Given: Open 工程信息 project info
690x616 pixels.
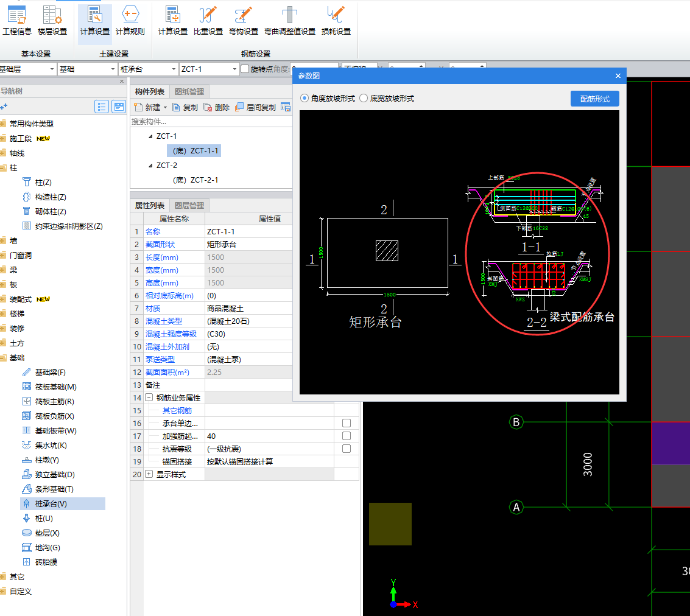Looking at the screenshot, I should (16, 21).
